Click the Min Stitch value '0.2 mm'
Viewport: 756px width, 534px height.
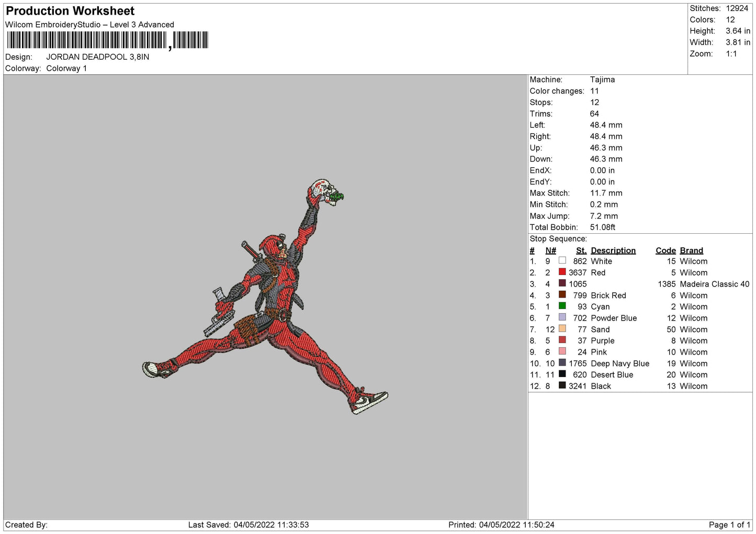click(x=604, y=204)
